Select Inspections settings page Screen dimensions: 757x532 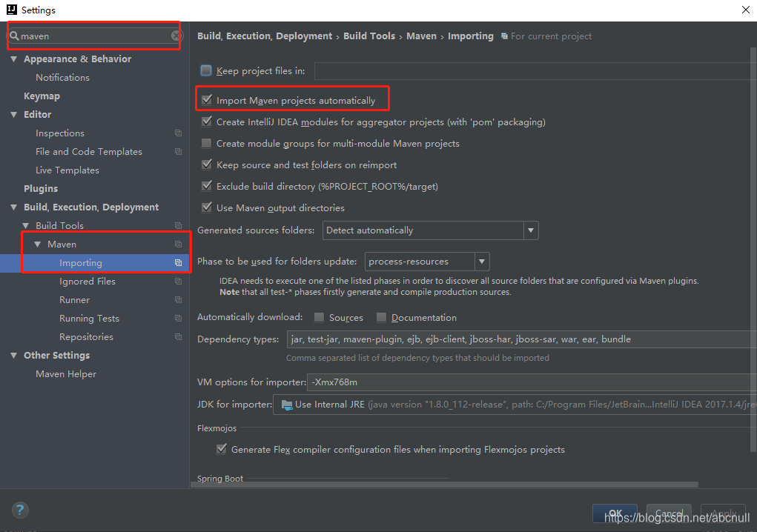[x=60, y=133]
